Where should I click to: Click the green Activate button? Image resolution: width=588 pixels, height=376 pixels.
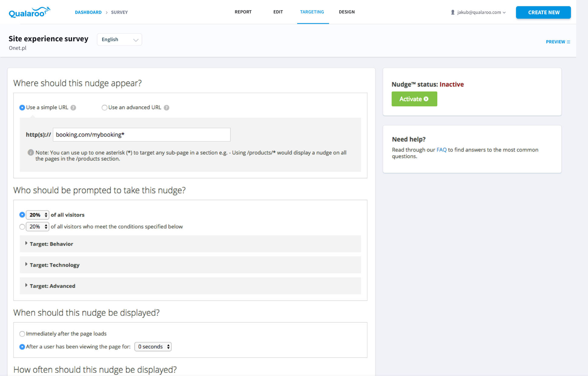[414, 99]
